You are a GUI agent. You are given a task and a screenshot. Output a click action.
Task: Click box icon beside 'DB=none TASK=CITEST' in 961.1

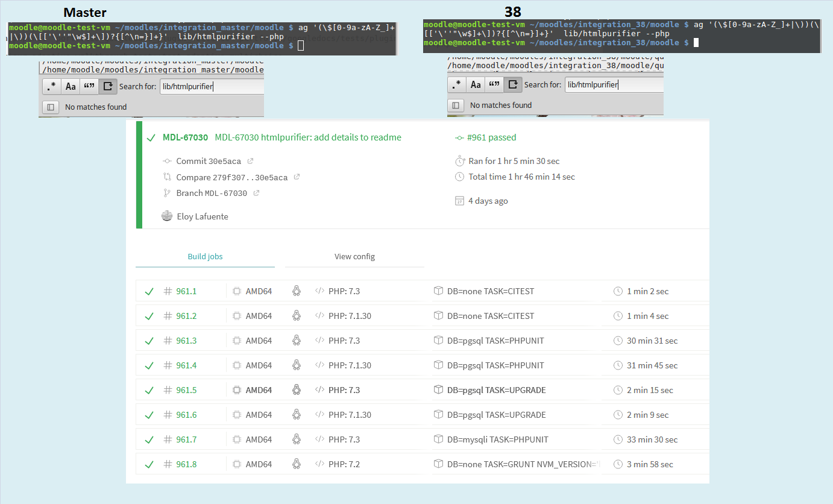point(438,291)
